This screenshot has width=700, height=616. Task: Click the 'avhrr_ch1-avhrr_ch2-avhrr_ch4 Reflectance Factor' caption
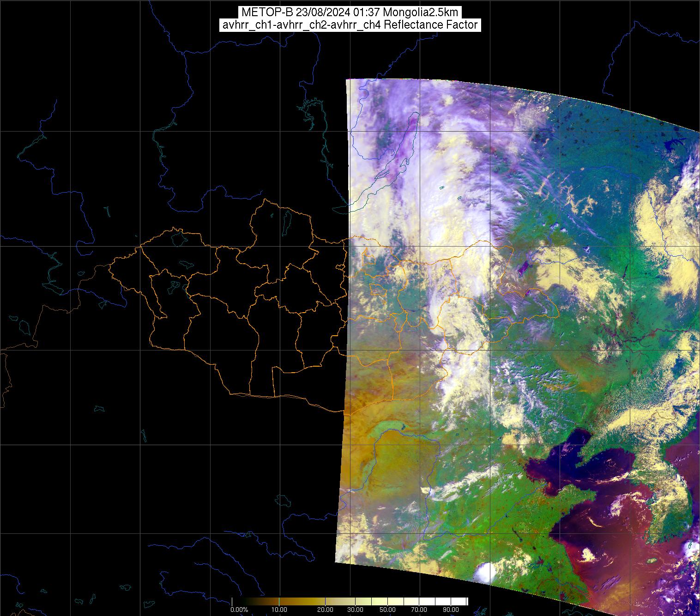(350, 25)
